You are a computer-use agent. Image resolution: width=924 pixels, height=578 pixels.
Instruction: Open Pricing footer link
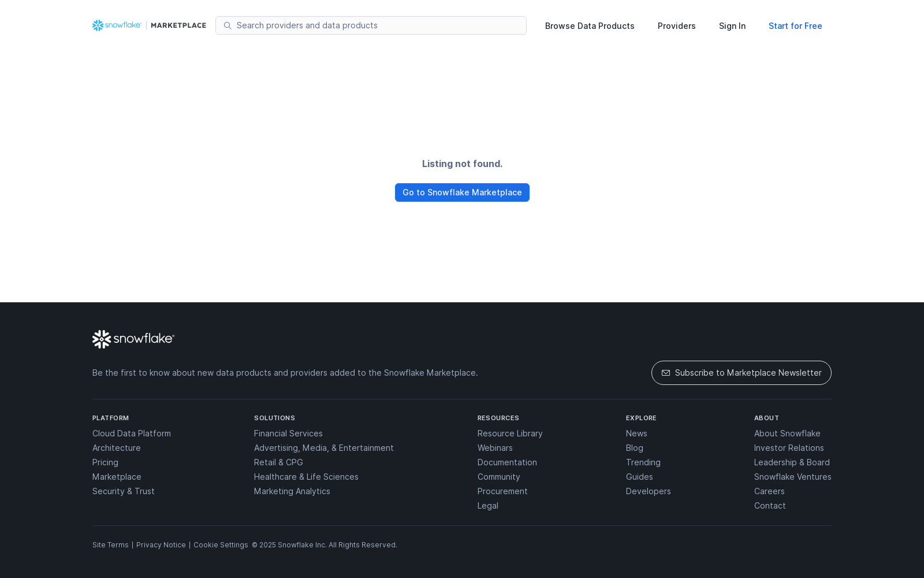click(x=105, y=462)
